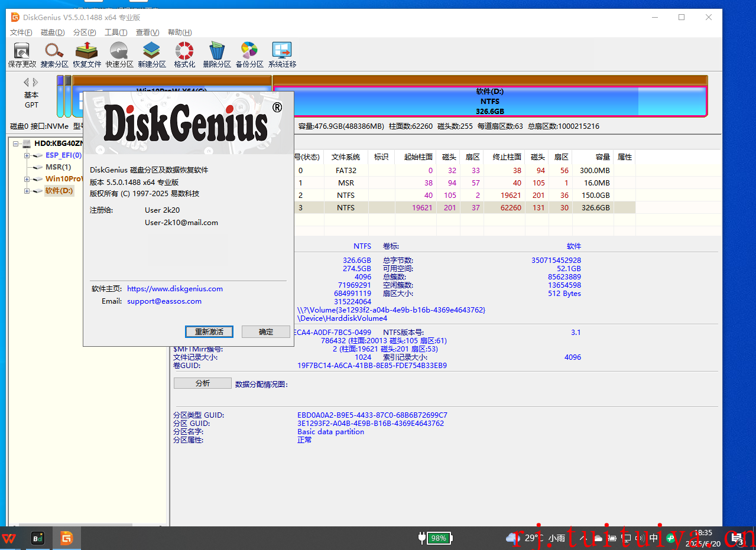Select the MSR file system row cell
Viewport: 756px width, 550px height.
tap(346, 183)
